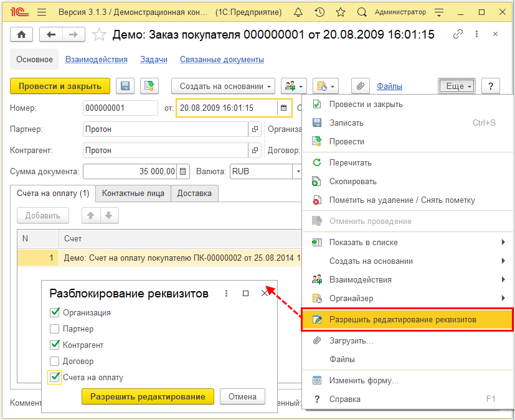This screenshot has width=515, height=420.
Task: Open Связанные документы link
Action: pos(222,59)
